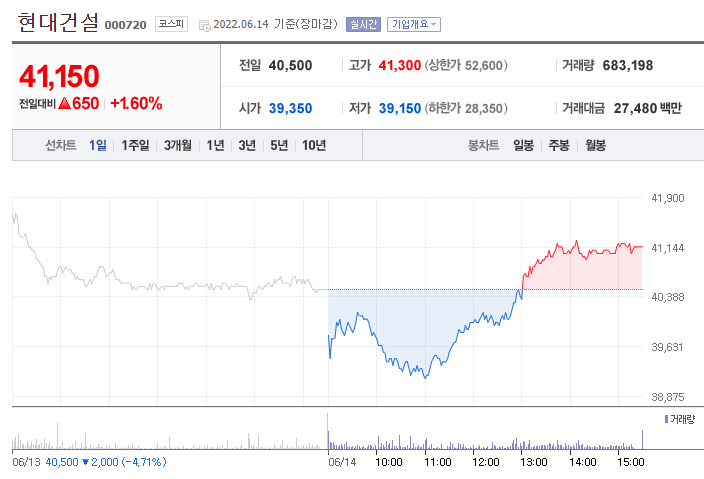Click the blue shaded morning chart area
This screenshot has width=704, height=479.
[x=413, y=323]
